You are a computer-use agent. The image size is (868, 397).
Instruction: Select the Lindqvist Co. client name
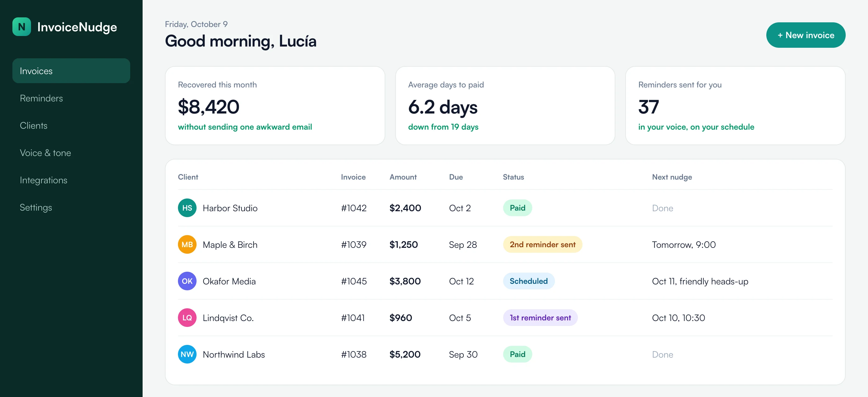pos(228,318)
